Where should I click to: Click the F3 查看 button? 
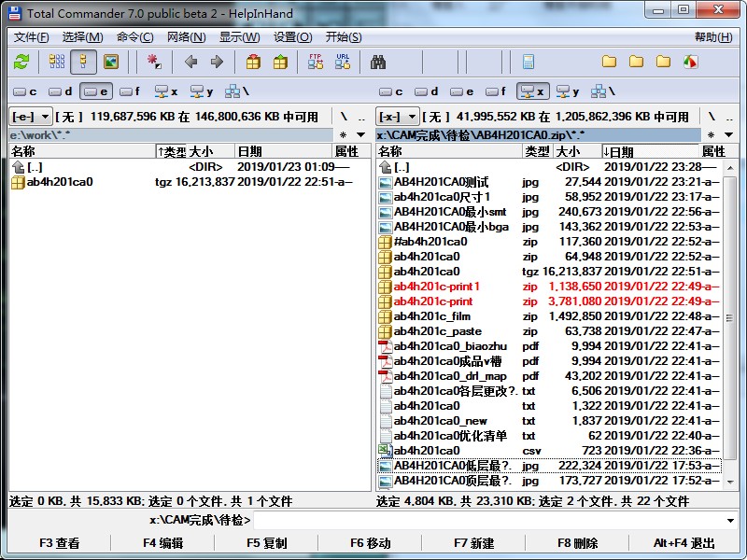(60, 543)
